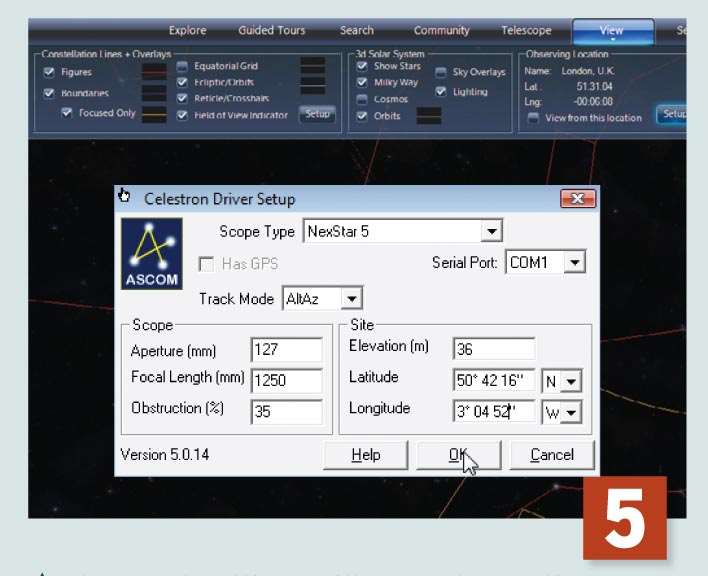Click the solar system Orbits color swatch
The height and width of the screenshot is (576, 708).
click(x=429, y=116)
